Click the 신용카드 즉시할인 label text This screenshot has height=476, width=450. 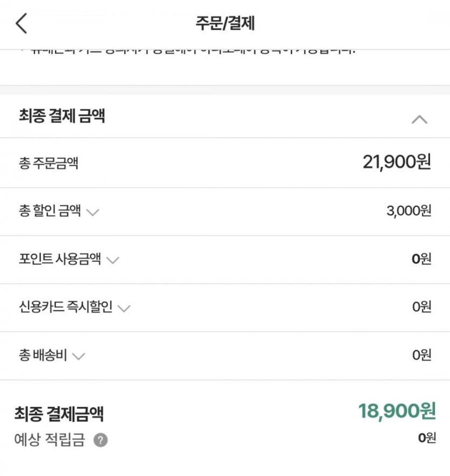pyautogui.click(x=65, y=307)
